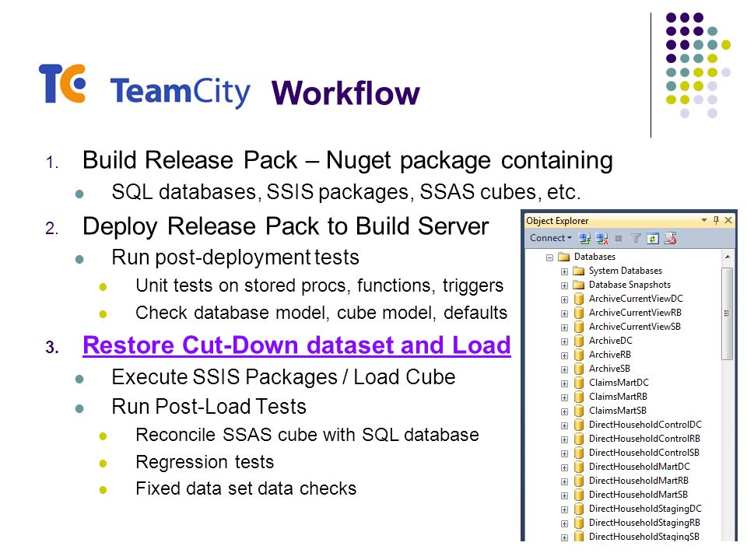Select the Database Snapshots label
Viewport: 747px width, 560px height.
[630, 285]
